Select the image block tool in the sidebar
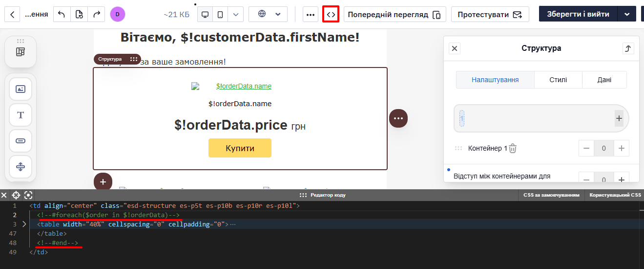The height and width of the screenshot is (269, 644). (21, 89)
